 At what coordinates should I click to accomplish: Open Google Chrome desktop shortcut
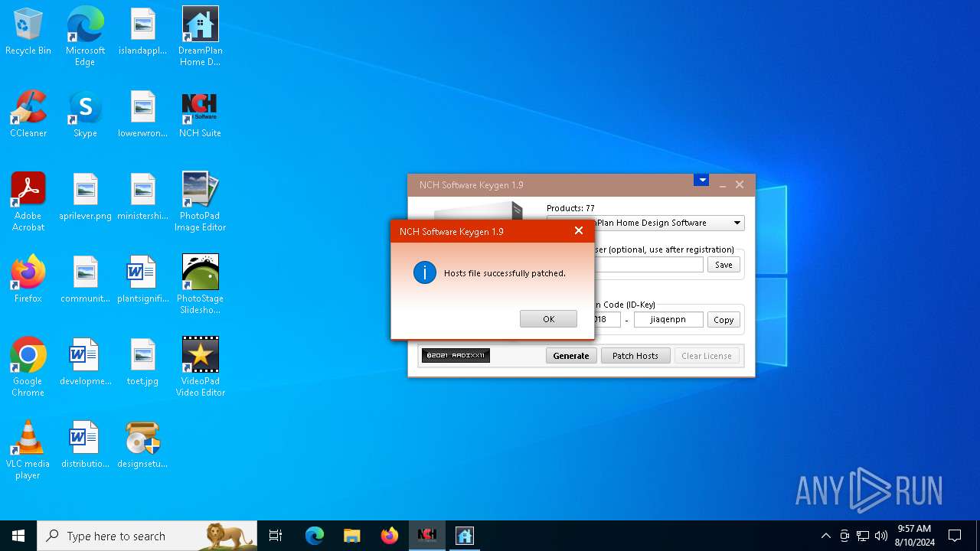click(28, 367)
